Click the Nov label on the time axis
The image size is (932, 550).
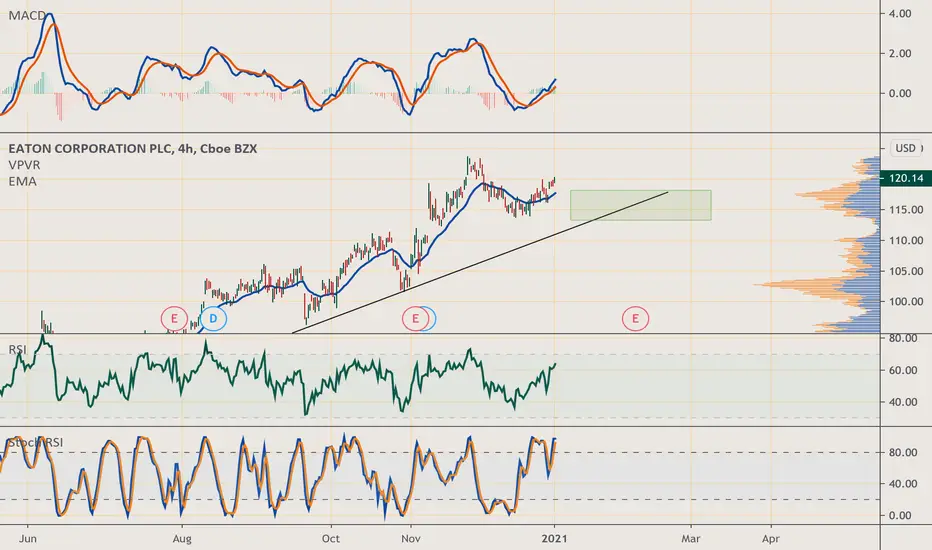tap(411, 539)
